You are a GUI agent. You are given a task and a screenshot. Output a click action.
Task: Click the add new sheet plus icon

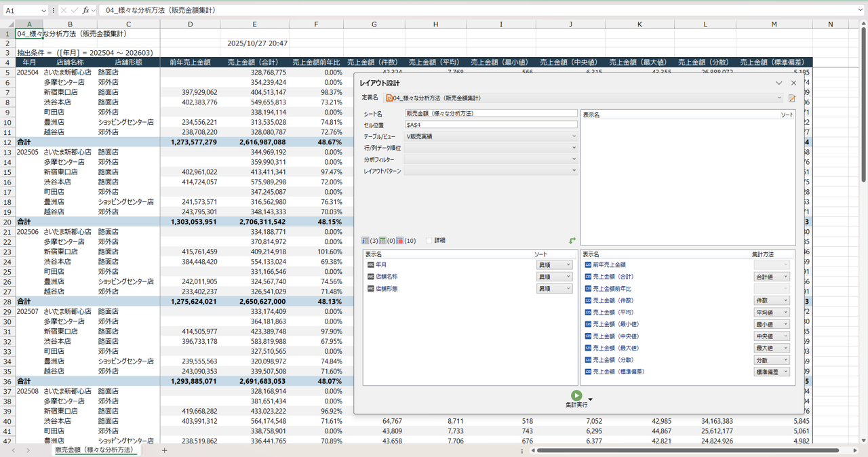164,450
